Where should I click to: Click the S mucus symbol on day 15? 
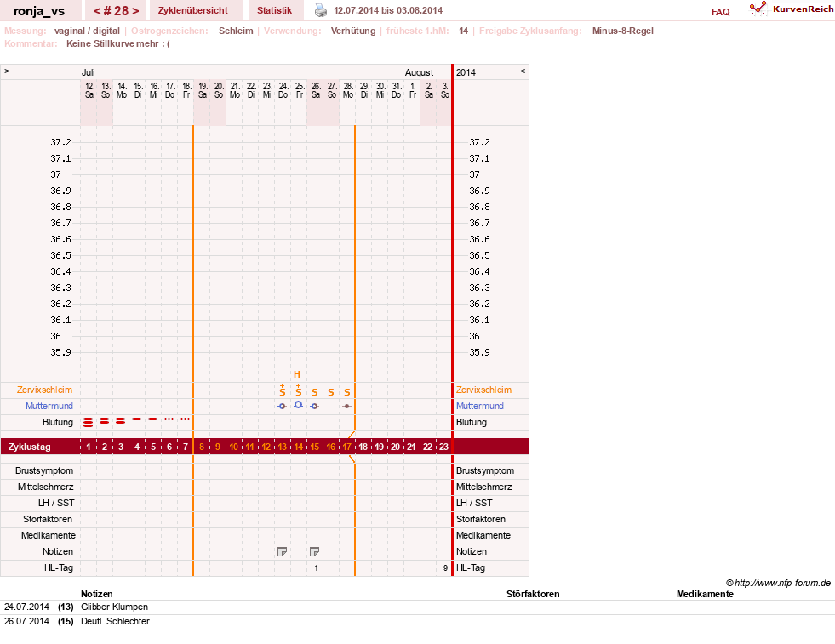coord(315,392)
